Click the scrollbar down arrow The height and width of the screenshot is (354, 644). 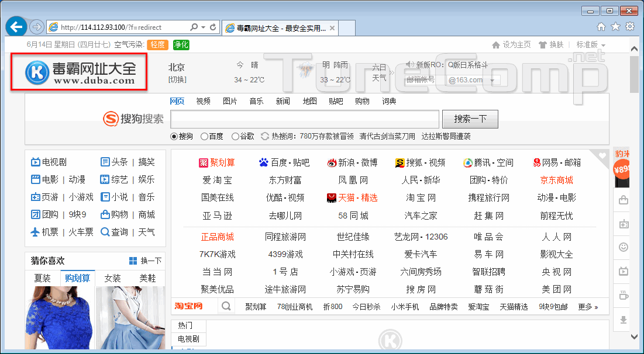point(635,337)
